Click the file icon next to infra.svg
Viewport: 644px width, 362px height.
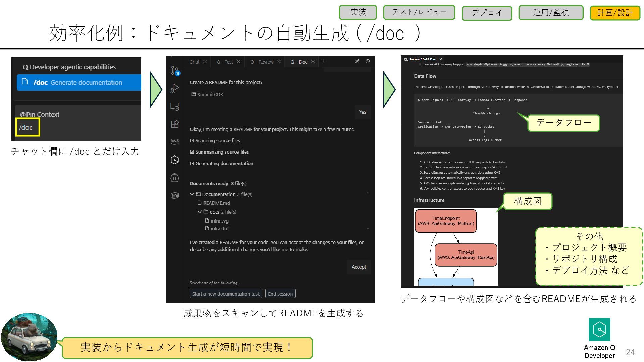[x=207, y=221]
